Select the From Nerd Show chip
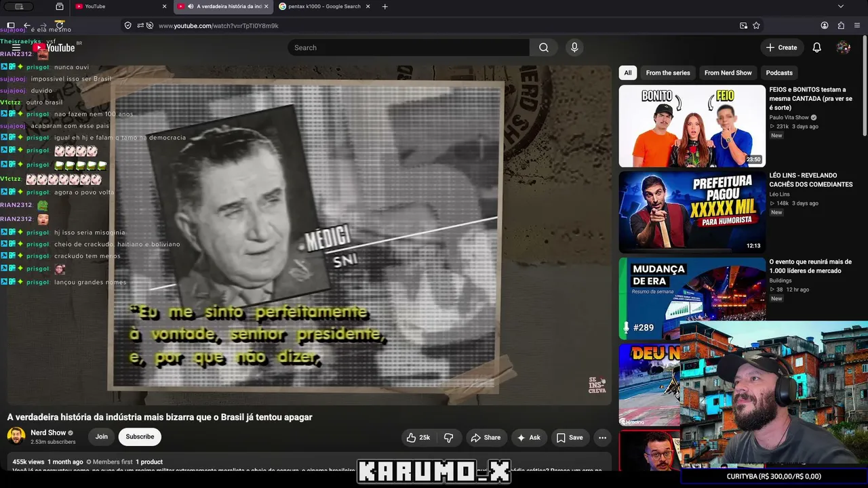868x488 pixels. (728, 73)
